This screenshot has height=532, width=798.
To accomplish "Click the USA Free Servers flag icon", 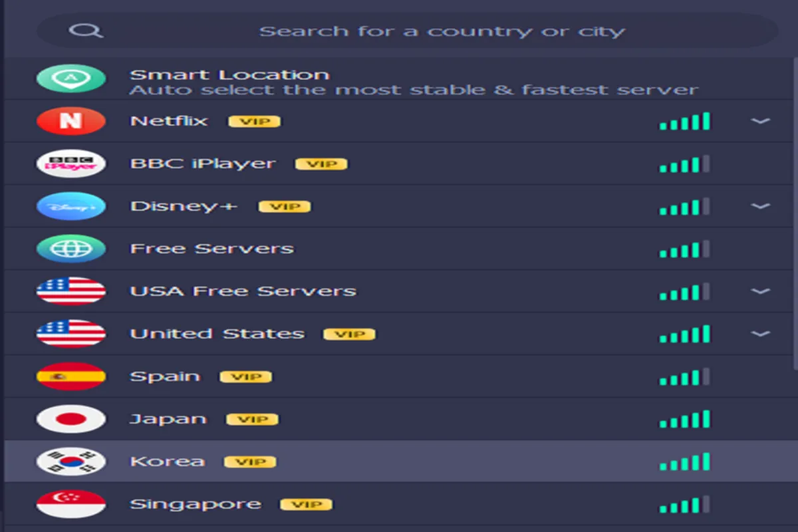I will (x=70, y=291).
